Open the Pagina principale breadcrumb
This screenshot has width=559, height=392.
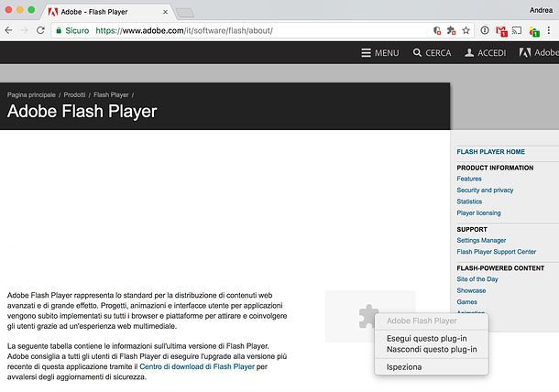[31, 94]
